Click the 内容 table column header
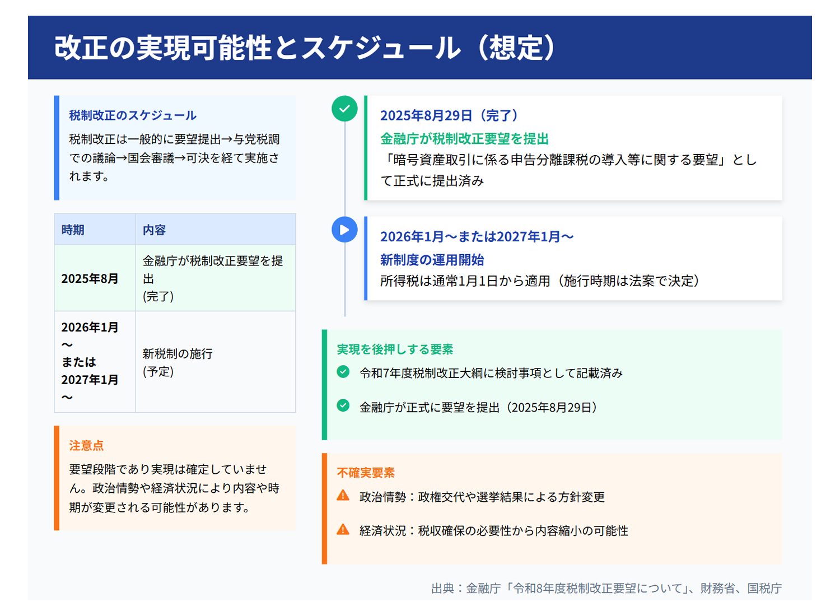The width and height of the screenshot is (840, 616). coord(154,230)
